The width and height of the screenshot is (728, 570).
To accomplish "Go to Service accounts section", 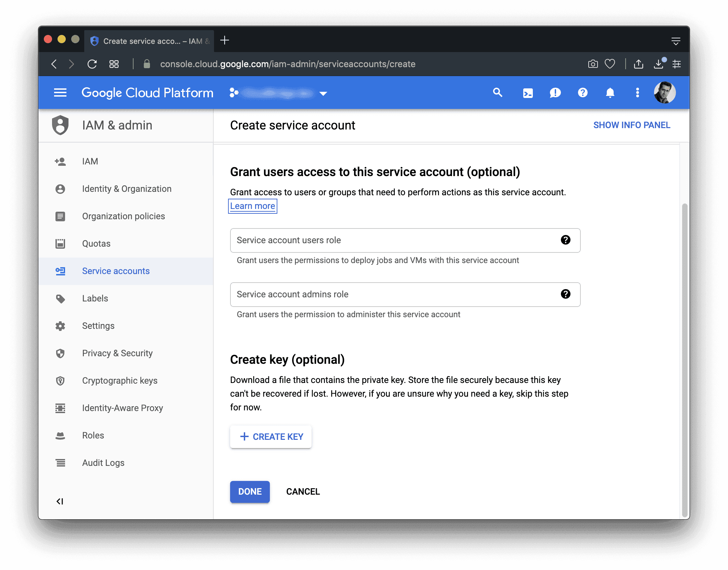I will pos(116,271).
